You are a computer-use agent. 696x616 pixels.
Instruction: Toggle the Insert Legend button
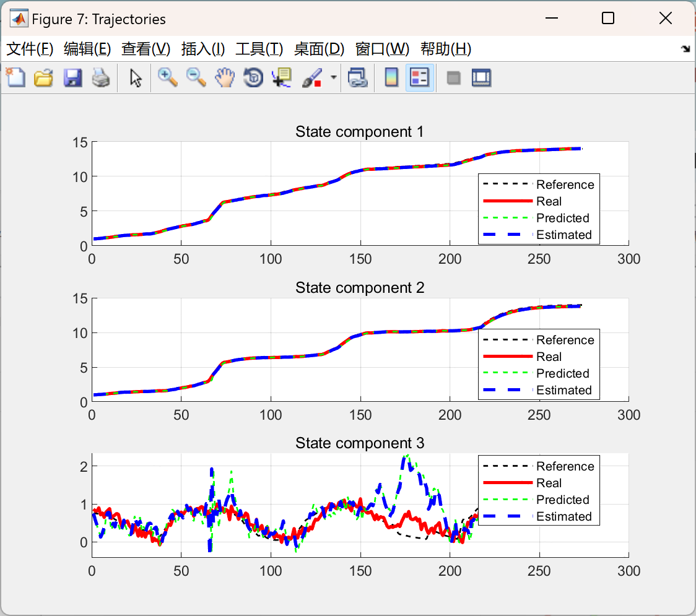[x=419, y=77]
